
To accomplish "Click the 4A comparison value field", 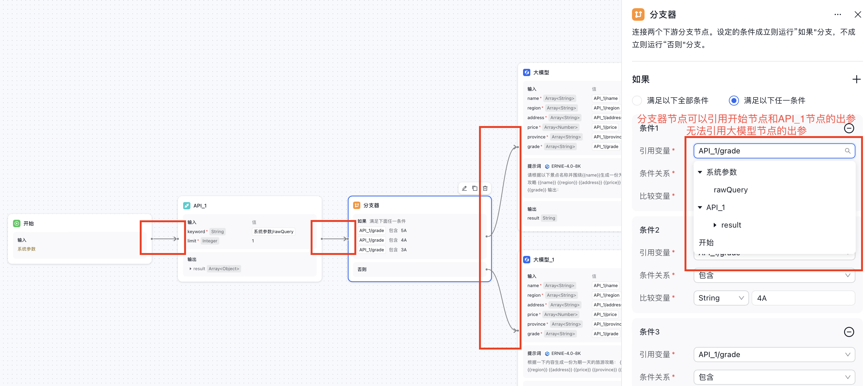I will 803,298.
